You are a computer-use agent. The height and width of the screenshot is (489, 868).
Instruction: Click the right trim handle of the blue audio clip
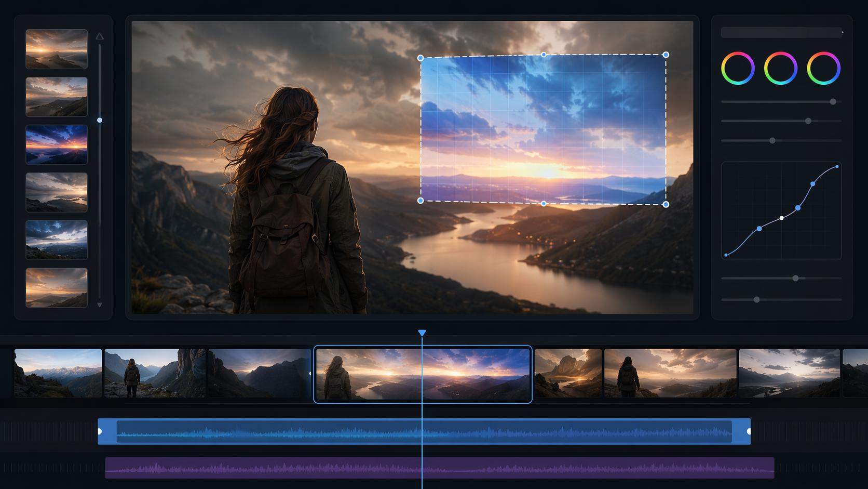click(748, 431)
